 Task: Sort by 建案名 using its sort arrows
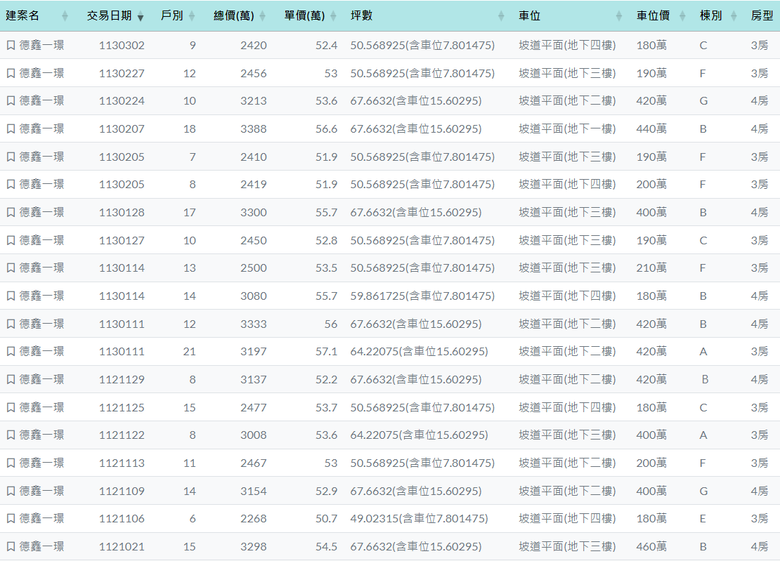[x=65, y=16]
